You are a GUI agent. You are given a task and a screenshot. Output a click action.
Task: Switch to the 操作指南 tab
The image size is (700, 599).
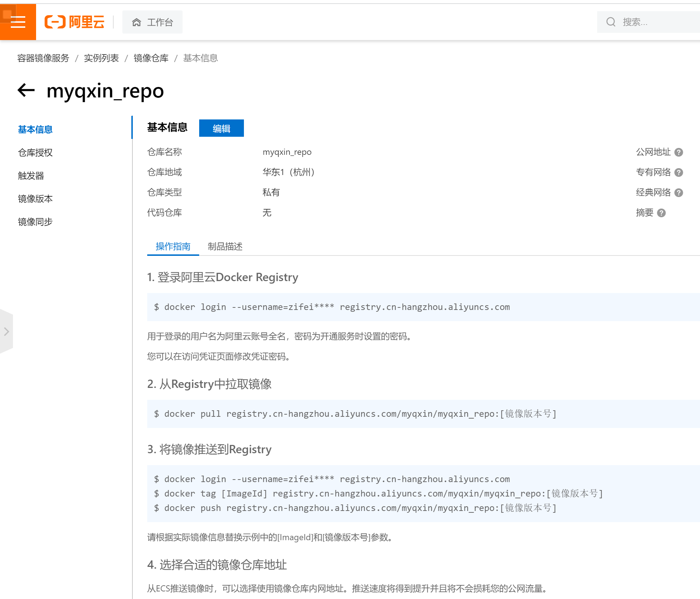tap(173, 246)
